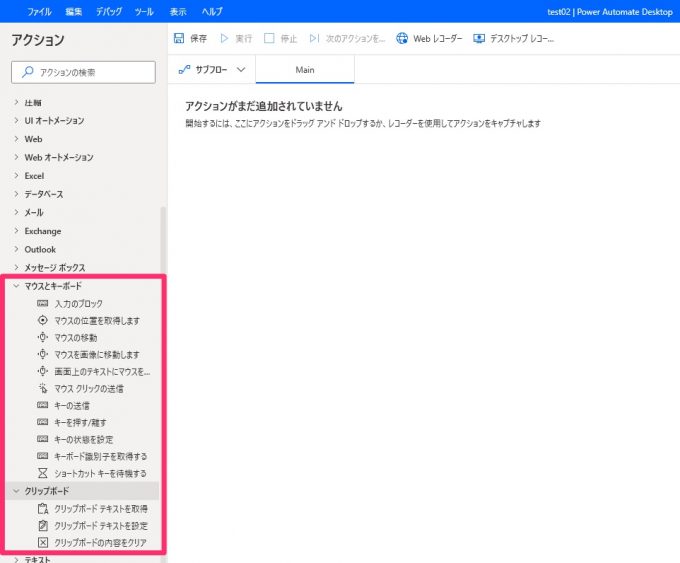Expand the Excel action group
This screenshot has height=563, width=680.
(x=16, y=176)
